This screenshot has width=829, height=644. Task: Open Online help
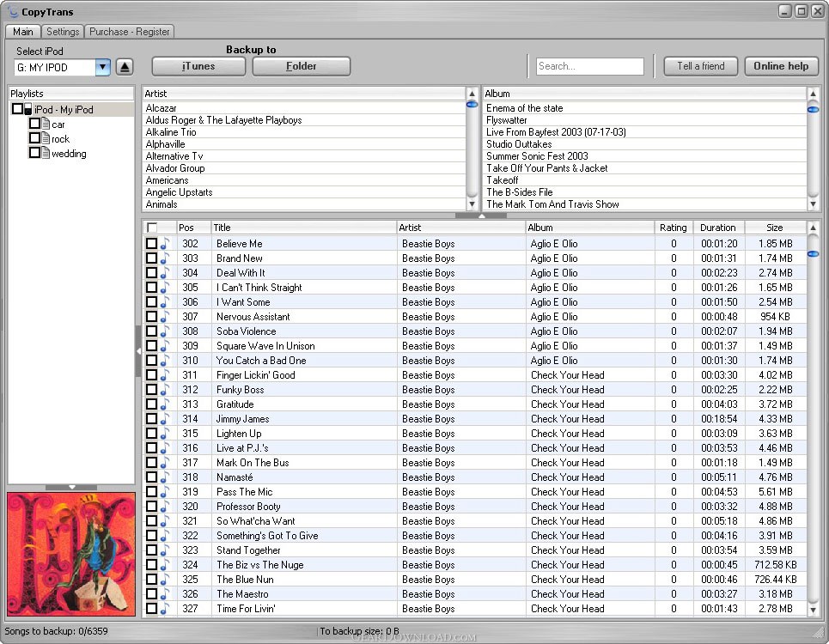[781, 67]
